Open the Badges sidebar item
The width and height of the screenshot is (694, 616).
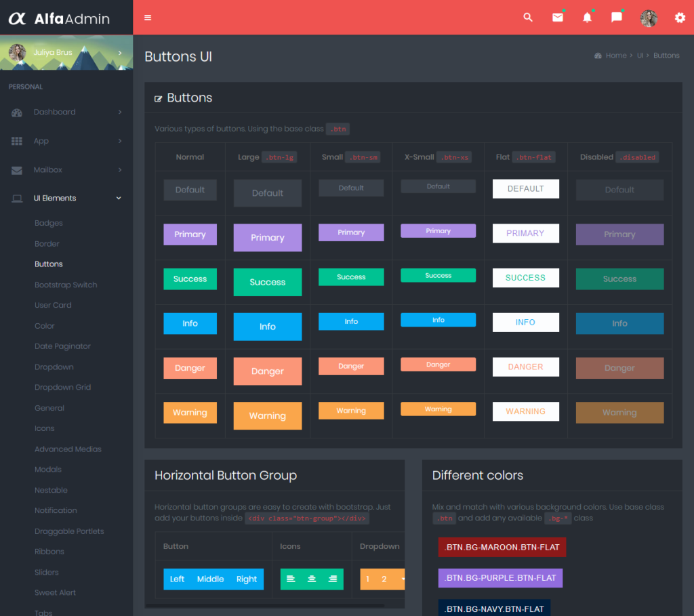click(49, 223)
